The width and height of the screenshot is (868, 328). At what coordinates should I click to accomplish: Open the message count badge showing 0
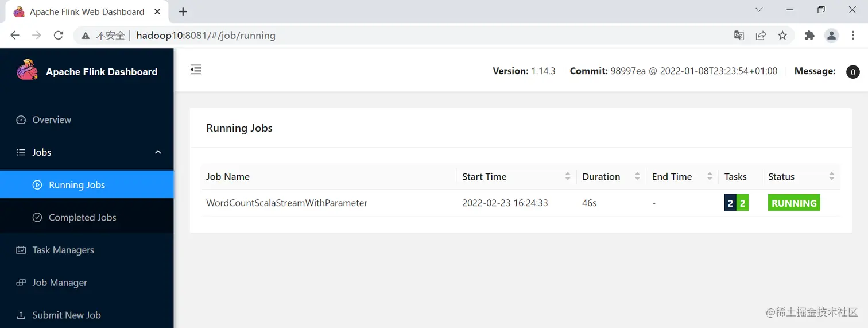(852, 72)
